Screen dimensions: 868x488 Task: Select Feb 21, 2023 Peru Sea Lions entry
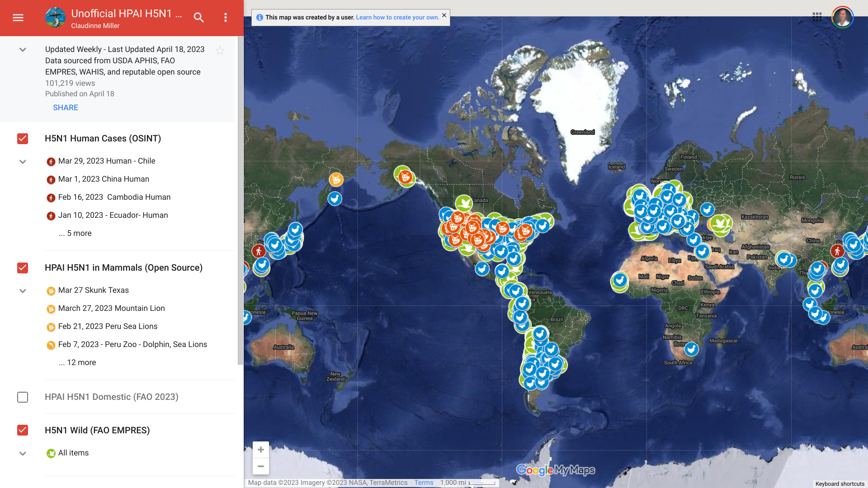108,326
